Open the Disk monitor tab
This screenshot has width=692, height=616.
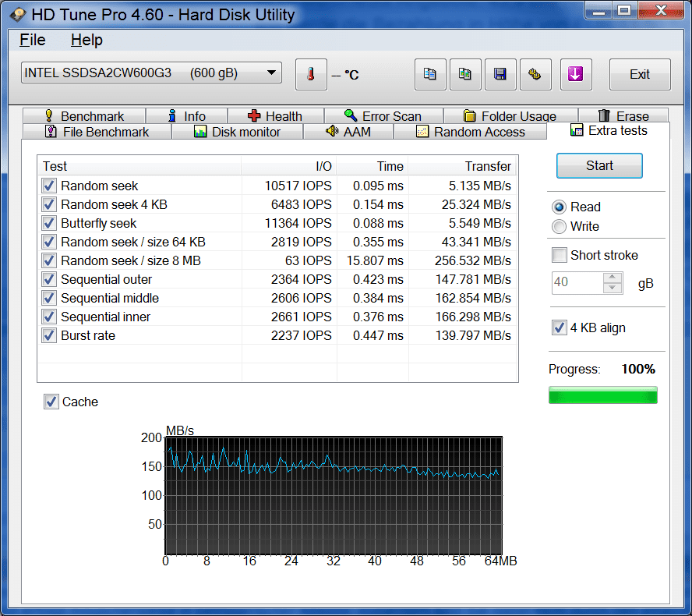coord(237,132)
